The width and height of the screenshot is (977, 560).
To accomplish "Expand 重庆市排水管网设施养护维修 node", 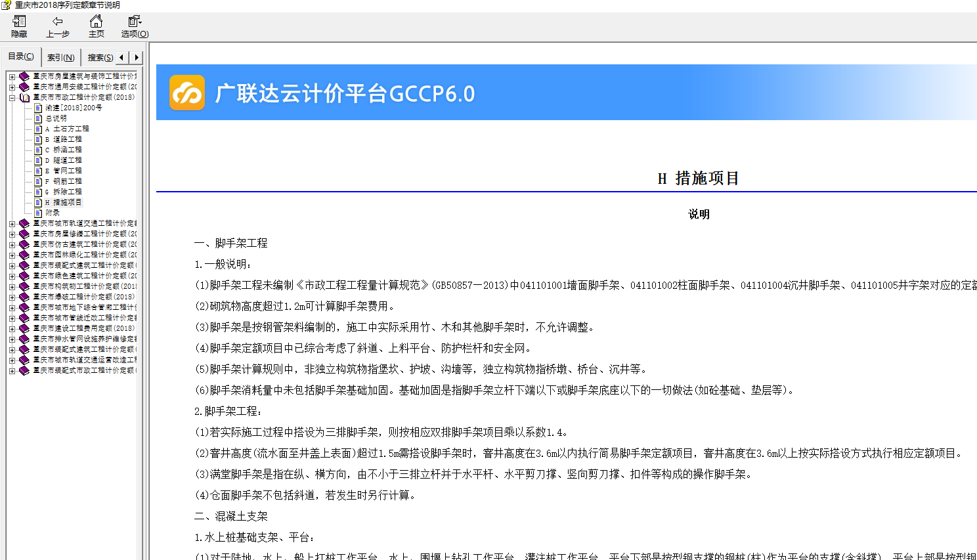I will pyautogui.click(x=12, y=339).
